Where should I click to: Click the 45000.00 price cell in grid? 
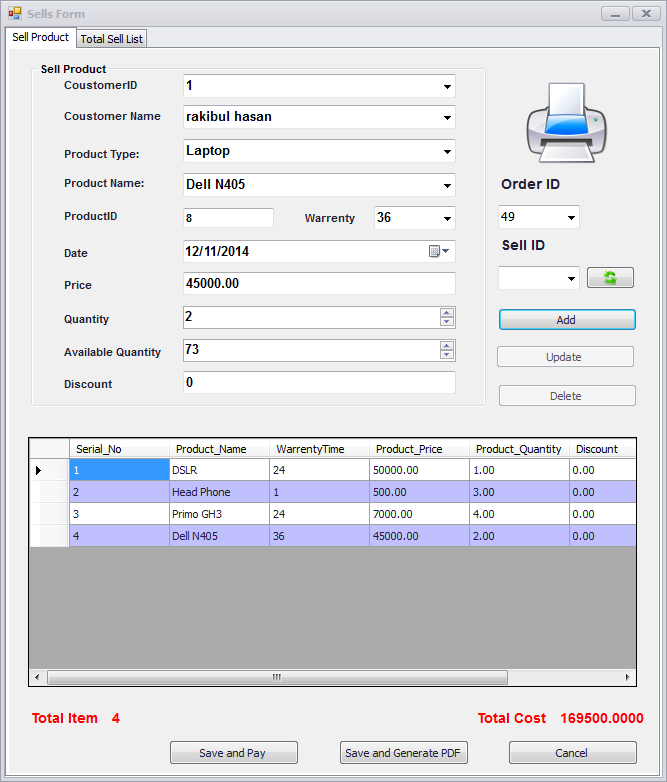pos(419,536)
